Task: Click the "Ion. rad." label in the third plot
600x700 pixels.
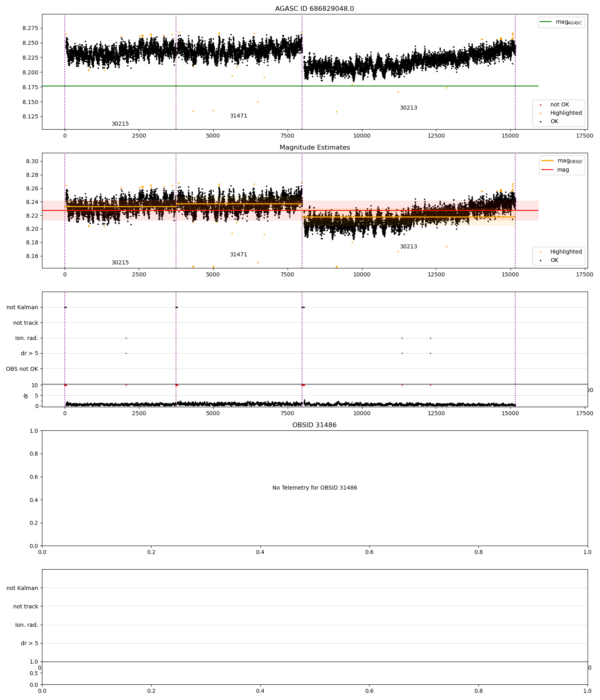Action: point(27,338)
